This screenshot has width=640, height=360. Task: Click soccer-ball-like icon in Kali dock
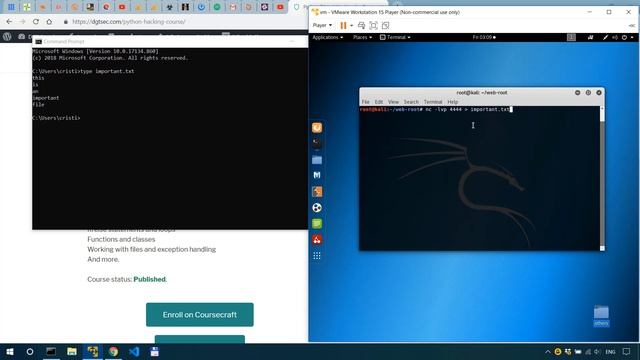pyautogui.click(x=317, y=208)
